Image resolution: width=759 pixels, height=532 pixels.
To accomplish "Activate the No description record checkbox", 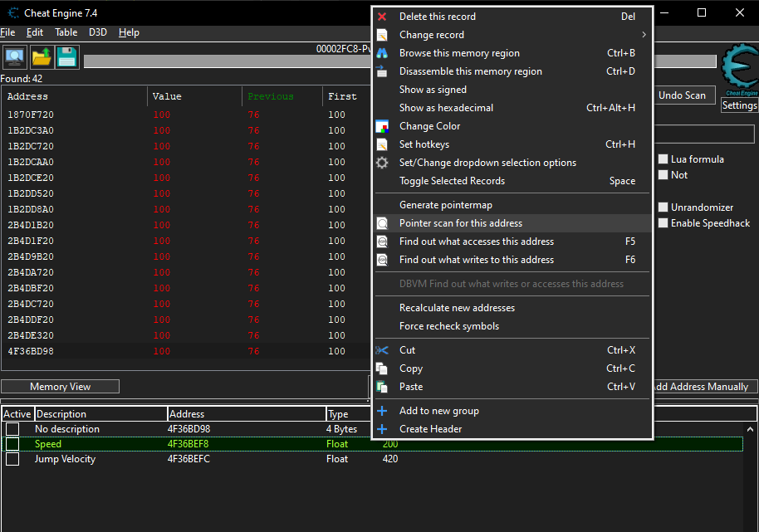I will pyautogui.click(x=12, y=429).
